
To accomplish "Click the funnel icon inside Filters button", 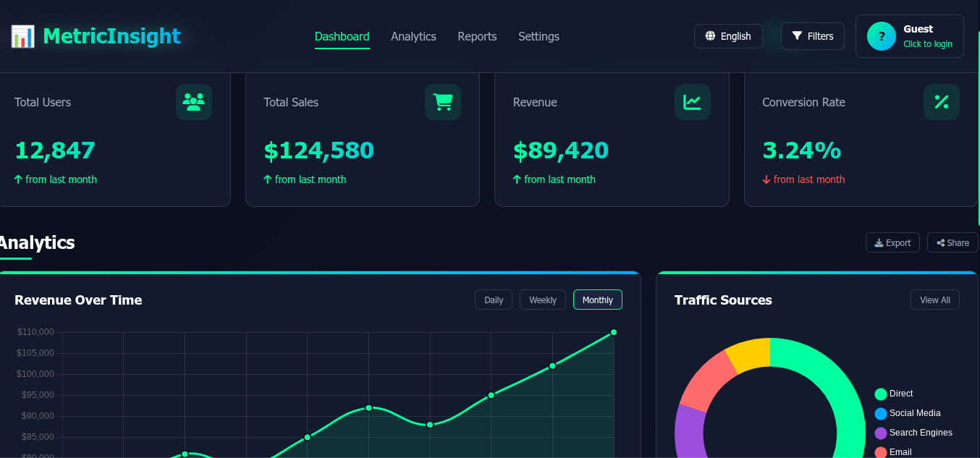I will click(x=798, y=35).
